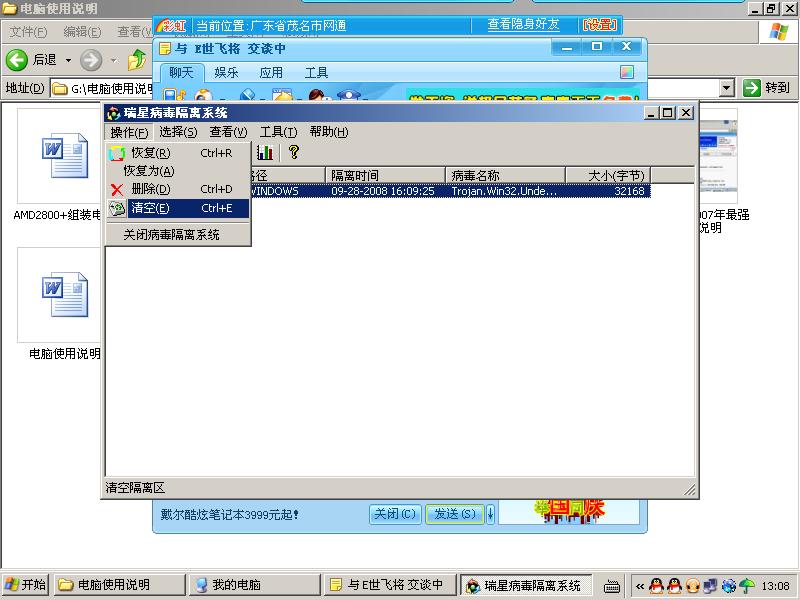Open the send options arrow beside 发送
This screenshot has height=600, width=800.
(490, 513)
